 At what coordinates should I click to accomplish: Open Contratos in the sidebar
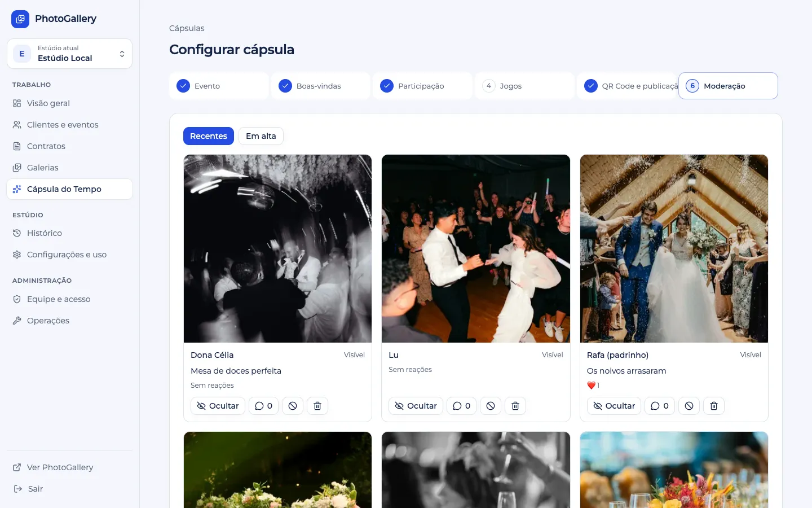69,146
